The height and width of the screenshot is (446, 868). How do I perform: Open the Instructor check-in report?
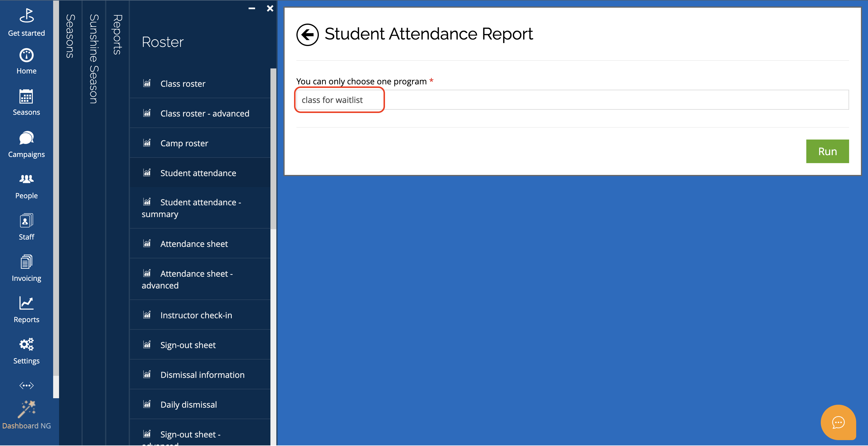click(196, 315)
